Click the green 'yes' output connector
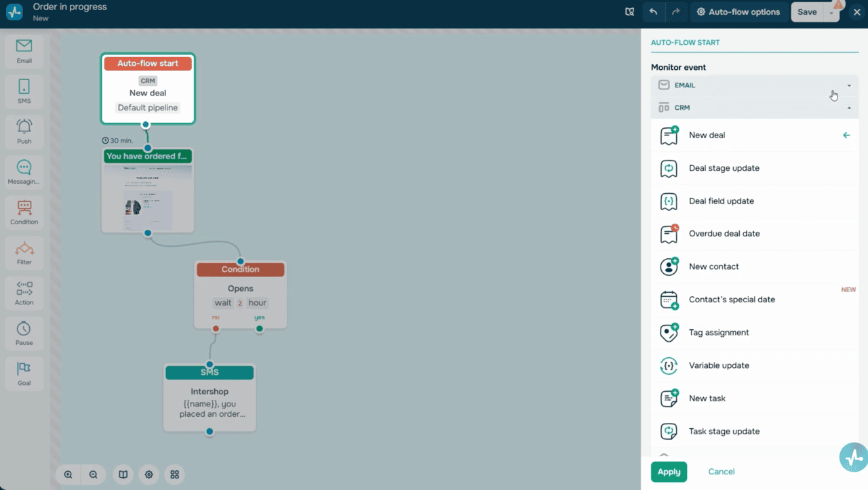Screen dimensions: 868x490 coord(259,329)
